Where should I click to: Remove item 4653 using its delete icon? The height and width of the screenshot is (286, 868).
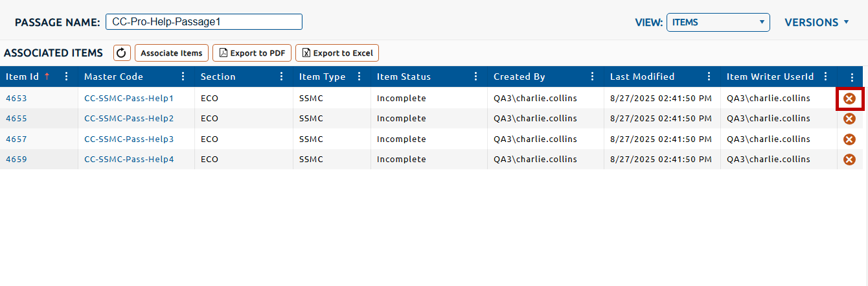[x=849, y=99]
